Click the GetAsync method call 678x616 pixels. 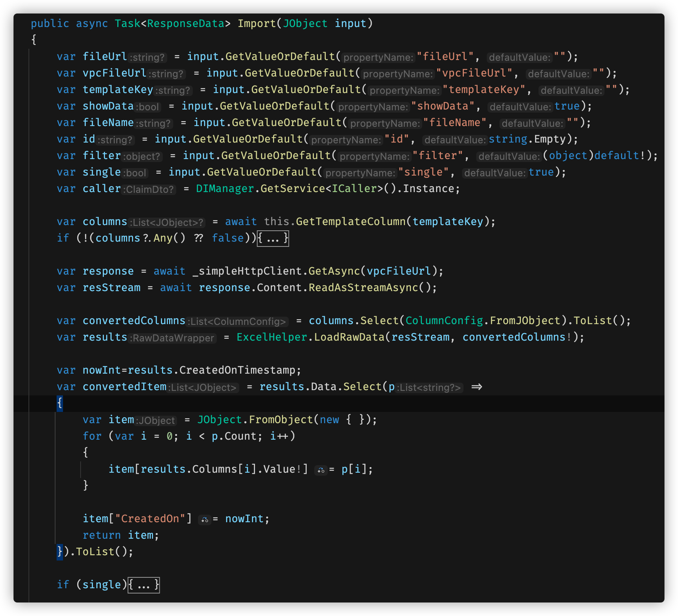(334, 271)
